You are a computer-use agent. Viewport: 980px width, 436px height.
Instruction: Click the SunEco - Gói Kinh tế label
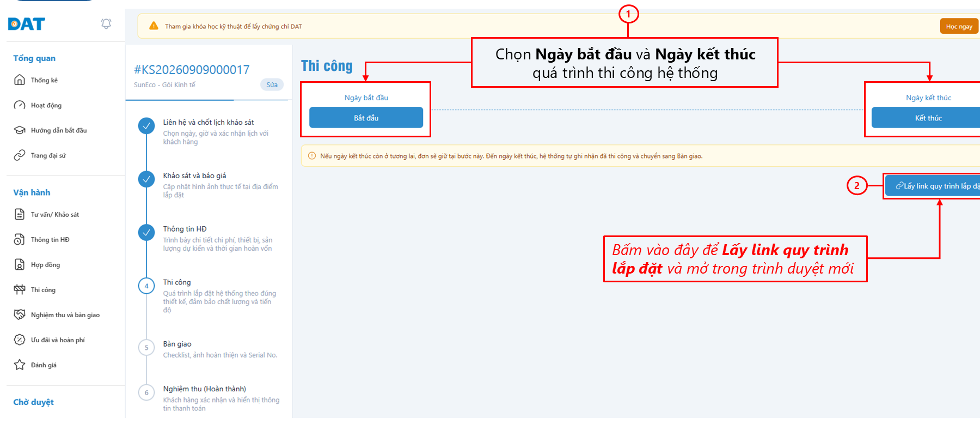[164, 84]
